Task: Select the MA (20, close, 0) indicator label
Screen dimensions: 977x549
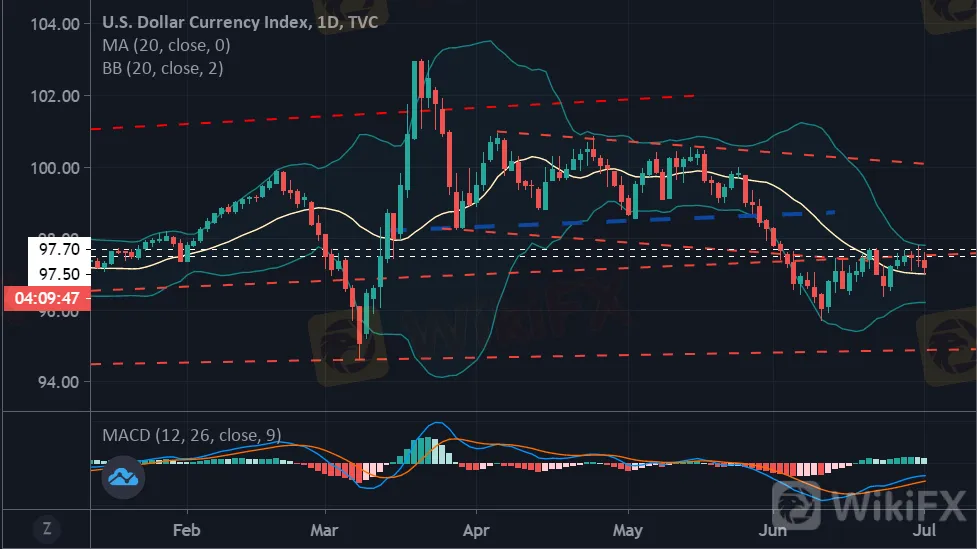Action: (167, 45)
